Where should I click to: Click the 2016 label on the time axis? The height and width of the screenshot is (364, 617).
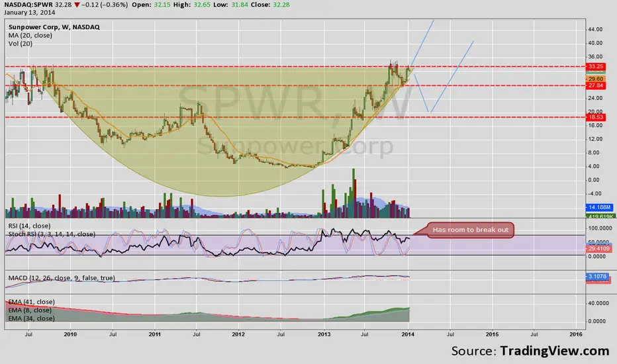pyautogui.click(x=576, y=334)
